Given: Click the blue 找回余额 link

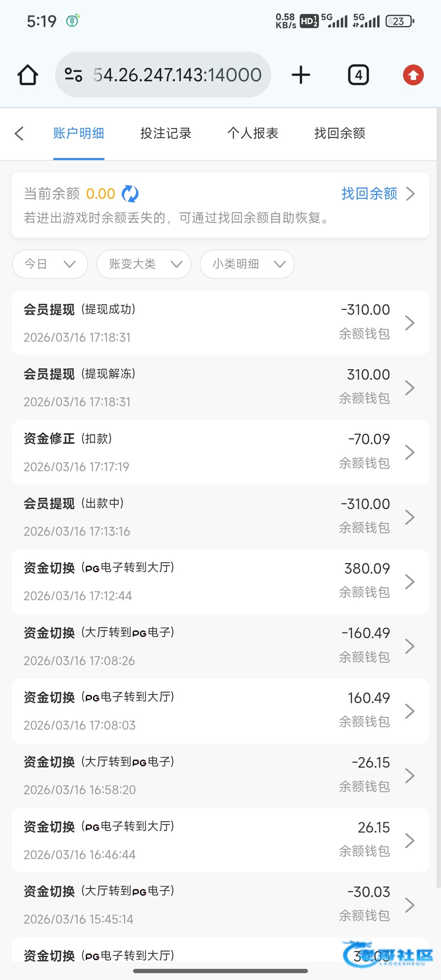Looking at the screenshot, I should point(369,194).
